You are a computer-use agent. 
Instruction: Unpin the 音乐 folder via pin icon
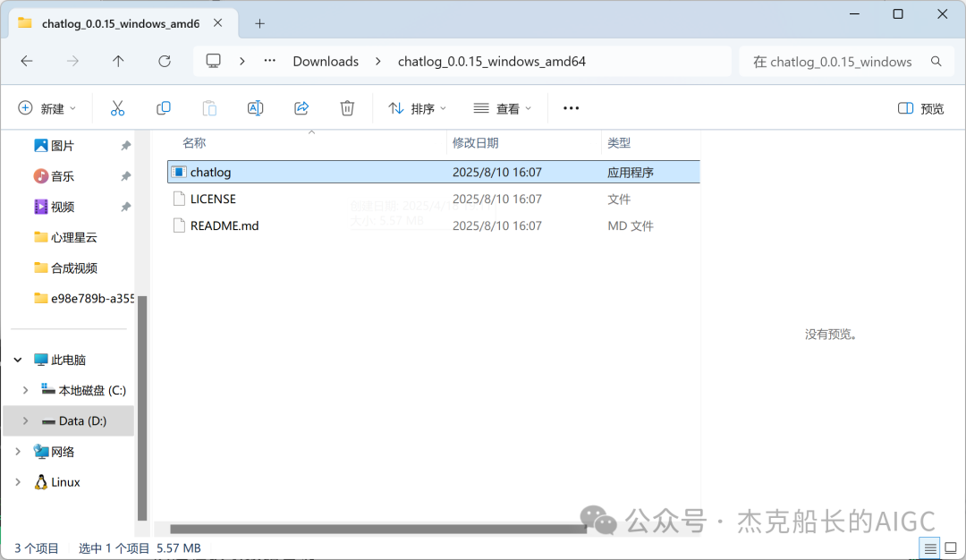[x=126, y=176]
